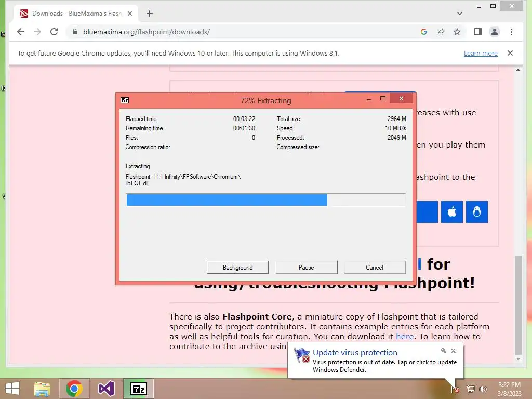Click the Total size value 2964 M
532x399 pixels.
[x=396, y=119]
